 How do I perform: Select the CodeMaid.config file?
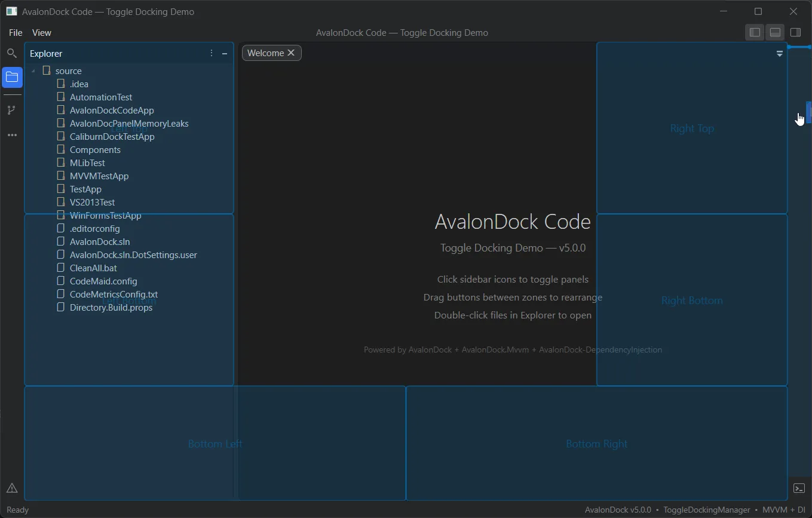[103, 281]
